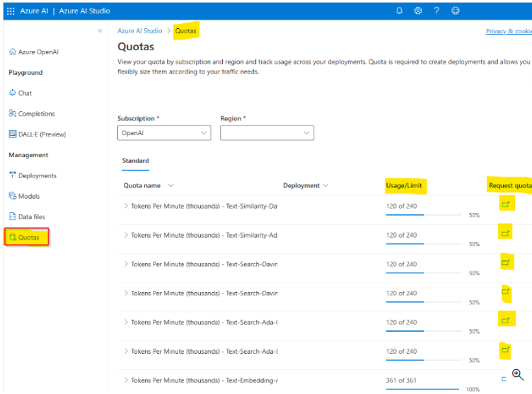Expand the first Text-Search-Davin quota row
The height and width of the screenshot is (394, 532).
[x=126, y=264]
